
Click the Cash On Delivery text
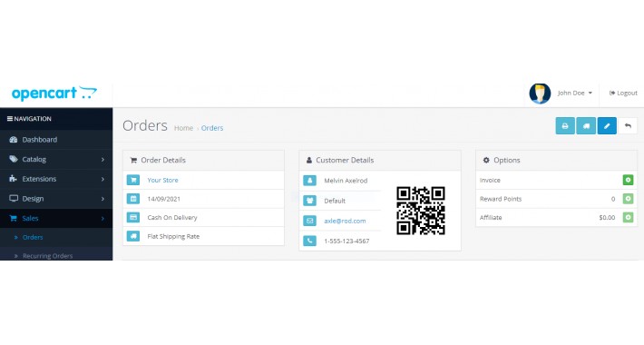[172, 218]
